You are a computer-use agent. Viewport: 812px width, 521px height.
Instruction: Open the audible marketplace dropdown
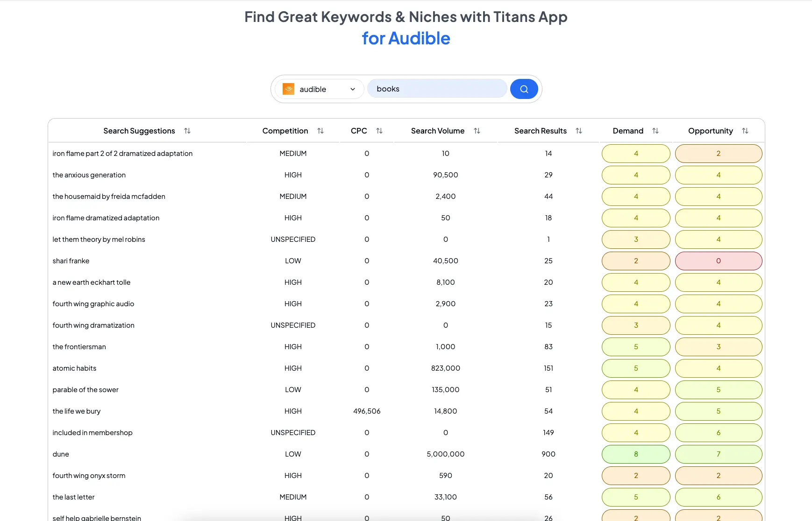(320, 89)
